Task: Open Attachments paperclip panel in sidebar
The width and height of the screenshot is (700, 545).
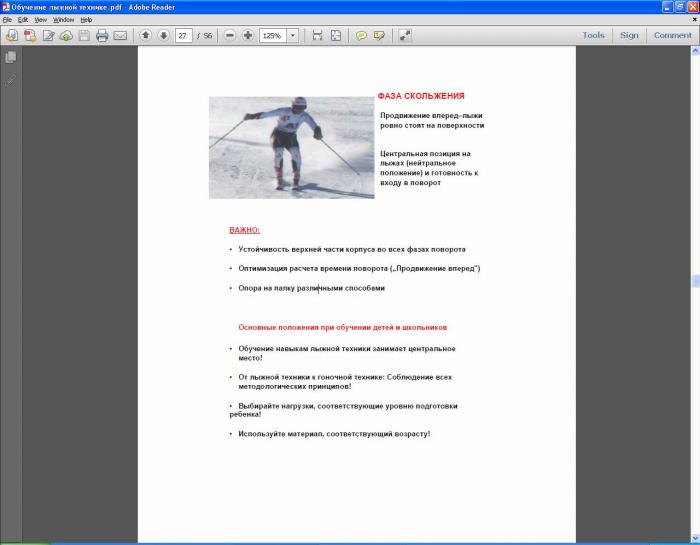Action: click(11, 80)
